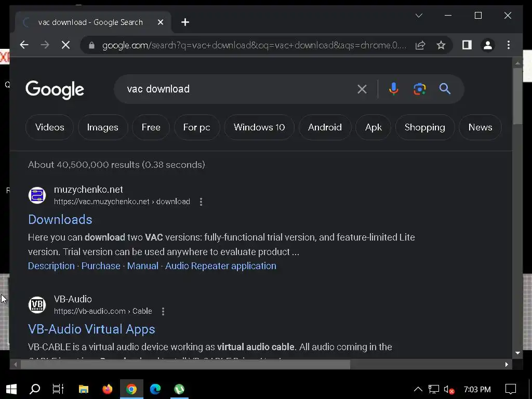Launch Firefox from taskbar
The image size is (532, 399).
click(108, 389)
